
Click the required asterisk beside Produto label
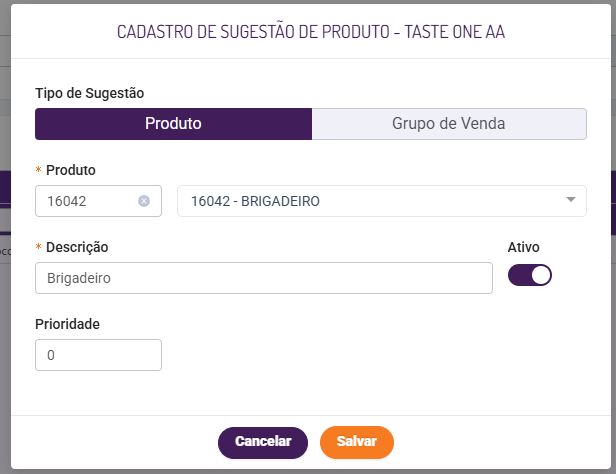(39, 171)
